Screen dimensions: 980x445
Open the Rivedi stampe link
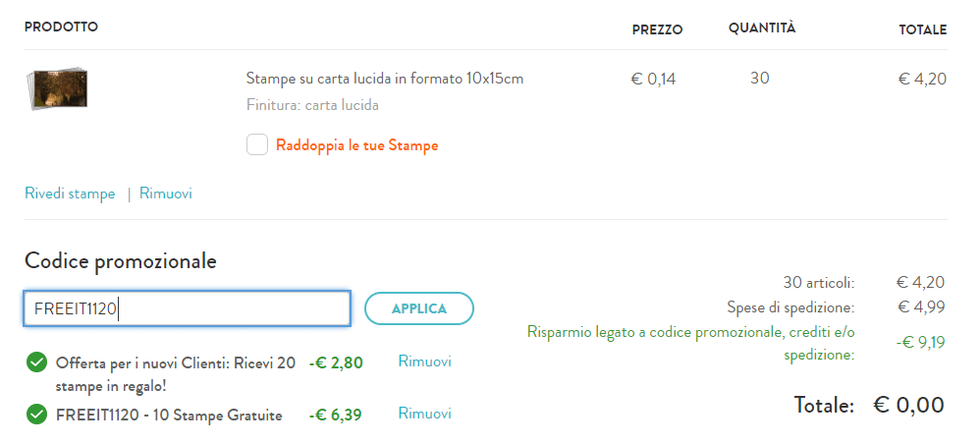tap(70, 194)
